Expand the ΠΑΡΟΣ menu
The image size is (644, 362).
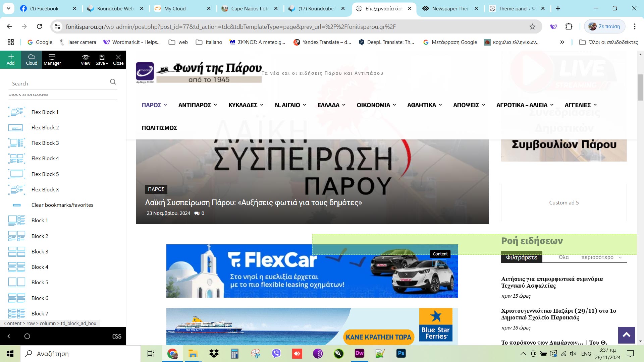[x=154, y=105]
